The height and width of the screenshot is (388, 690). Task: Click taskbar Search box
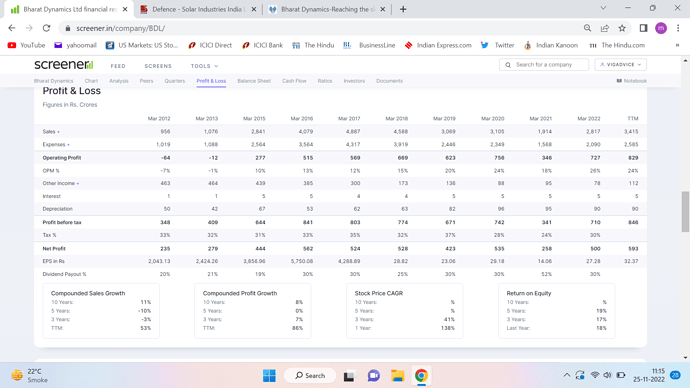310,376
